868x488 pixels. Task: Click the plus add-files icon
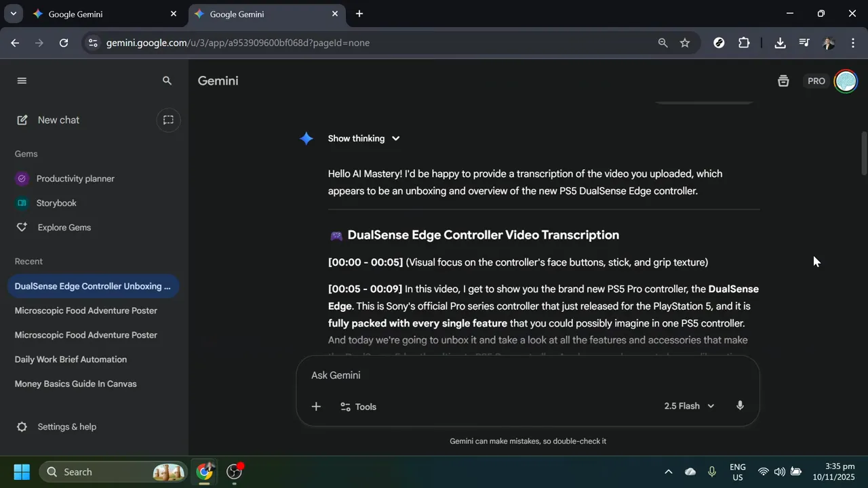click(x=316, y=407)
